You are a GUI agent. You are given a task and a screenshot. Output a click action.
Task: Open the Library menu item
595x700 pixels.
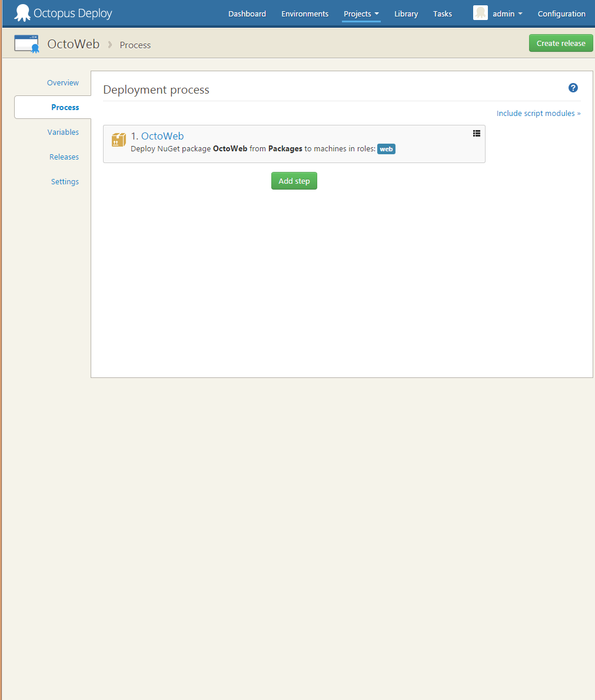(x=405, y=13)
